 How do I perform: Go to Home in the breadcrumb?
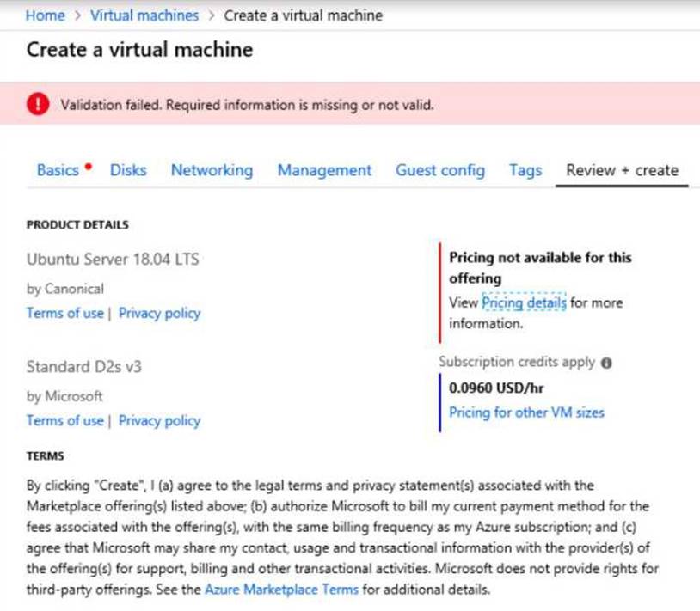point(45,15)
